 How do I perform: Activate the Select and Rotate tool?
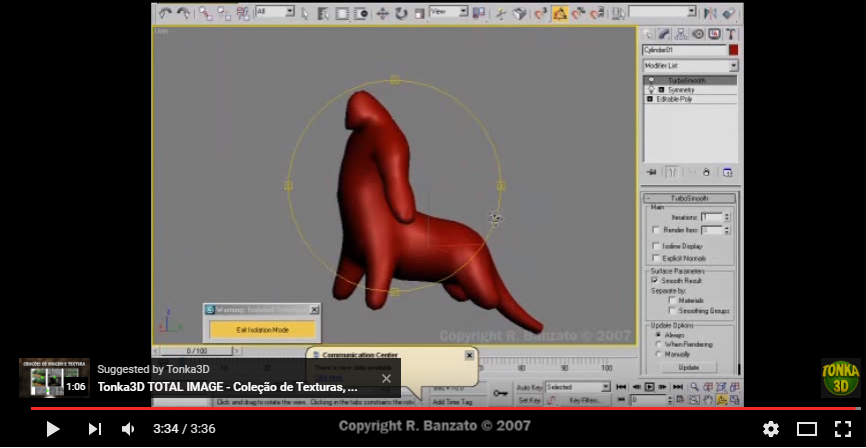[x=402, y=14]
